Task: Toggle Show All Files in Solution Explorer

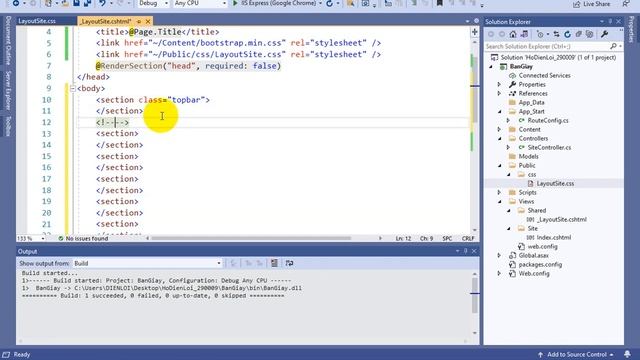Action: pyautogui.click(x=589, y=34)
